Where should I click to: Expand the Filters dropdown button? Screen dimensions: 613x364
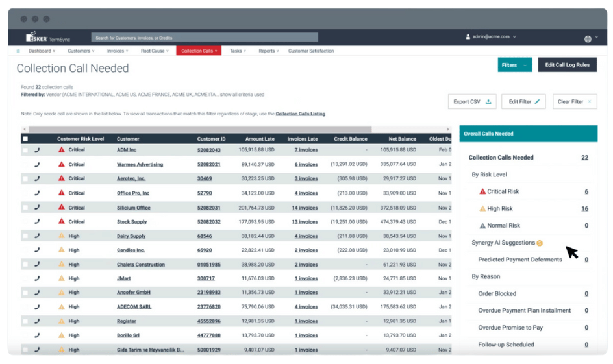[x=514, y=65]
